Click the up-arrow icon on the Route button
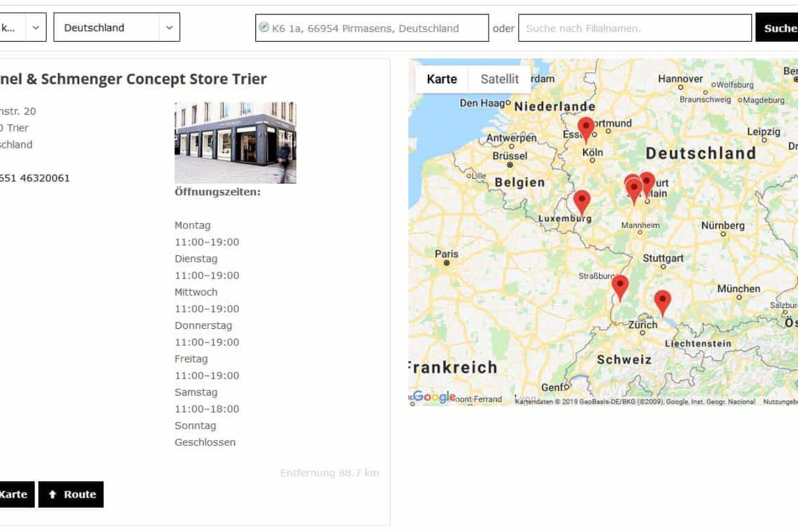Screen dimensions: 798x532 click(52, 495)
